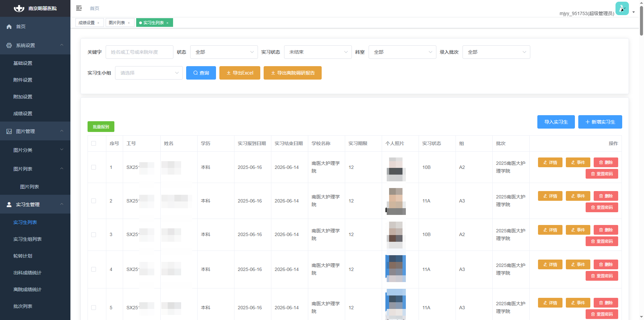Viewport: 644px width, 320px height.
Task: Click the 导出Excel button
Action: [x=239, y=73]
